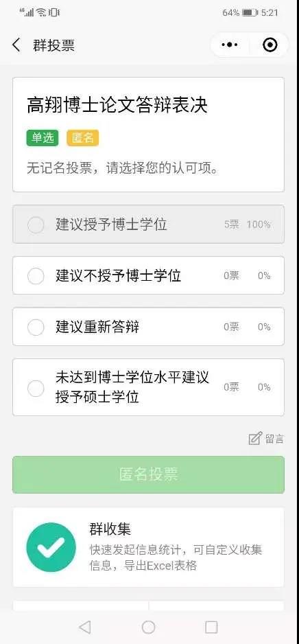Screen dimensions: 299x644
Task: Tap the yellow 匿名 tag
Action: point(83,138)
